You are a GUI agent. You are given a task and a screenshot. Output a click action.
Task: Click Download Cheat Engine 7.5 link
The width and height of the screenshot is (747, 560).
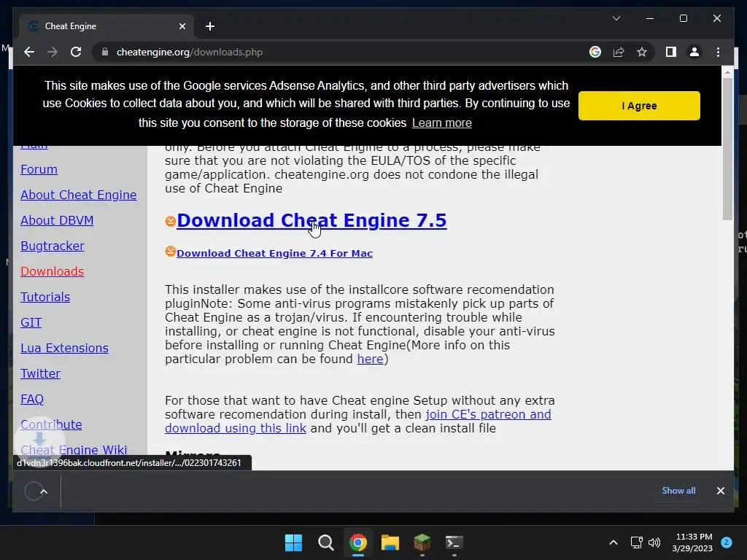pos(311,220)
